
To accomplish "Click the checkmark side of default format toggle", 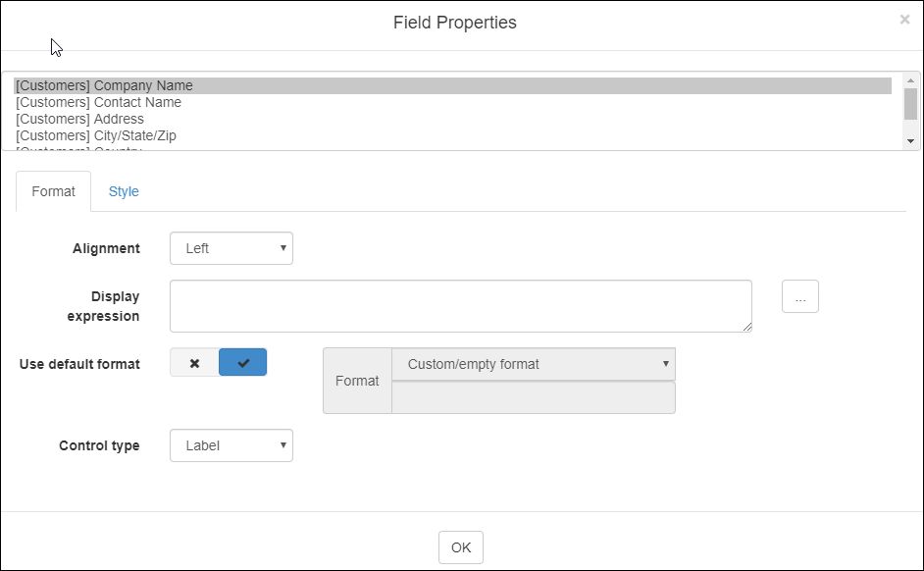I will point(243,363).
